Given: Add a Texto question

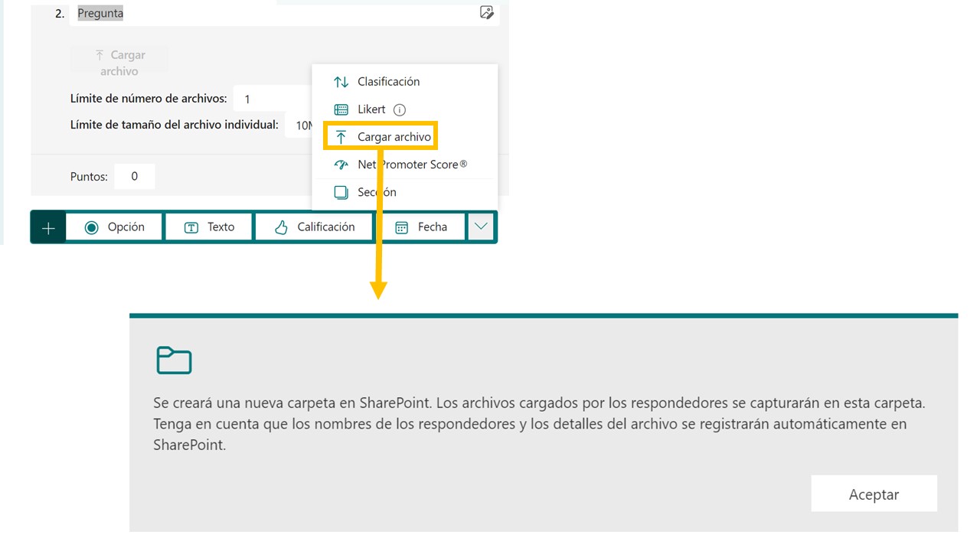Looking at the screenshot, I should pos(208,227).
